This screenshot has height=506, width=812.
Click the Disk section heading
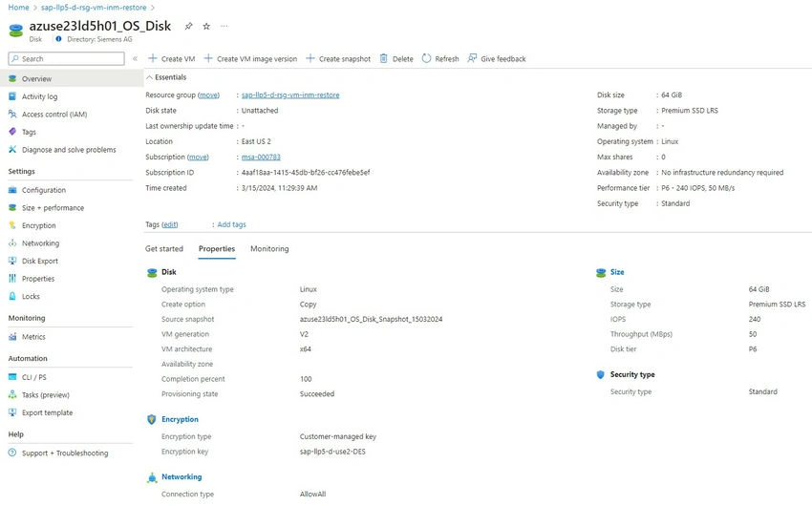169,272
